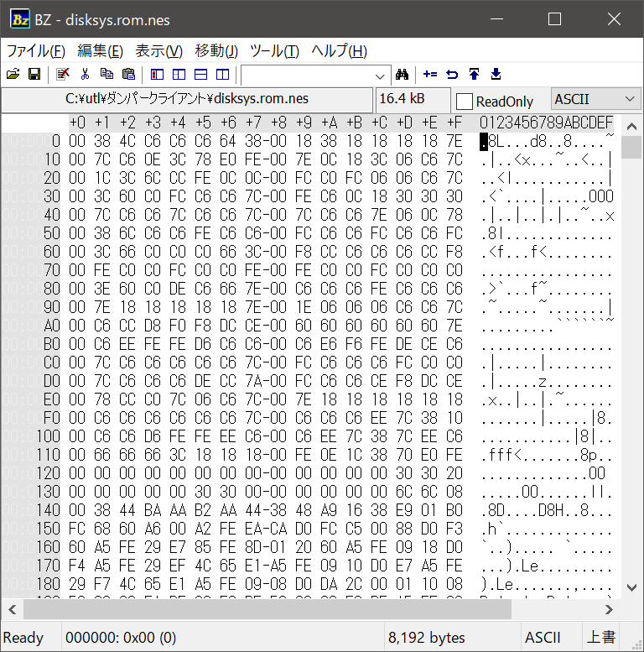Click the 0123456789ABCDEF ASCII header

(x=546, y=123)
